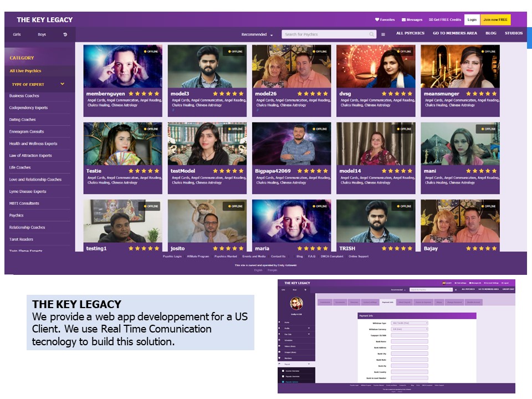The height and width of the screenshot is (399, 532).
Task: Open Testie profile thumbnail
Action: 123,144
